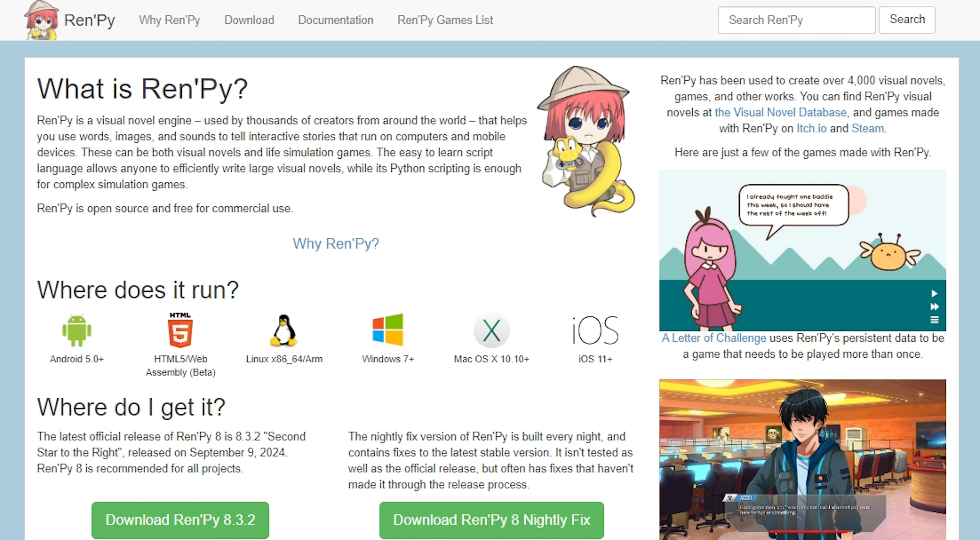Open the A Letter of Challenge link
Image resolution: width=980 pixels, height=540 pixels.
[x=714, y=338]
